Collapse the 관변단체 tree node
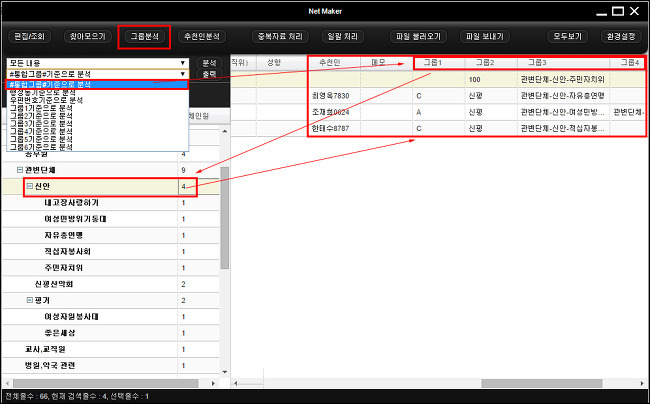The height and width of the screenshot is (404, 650). point(19,170)
